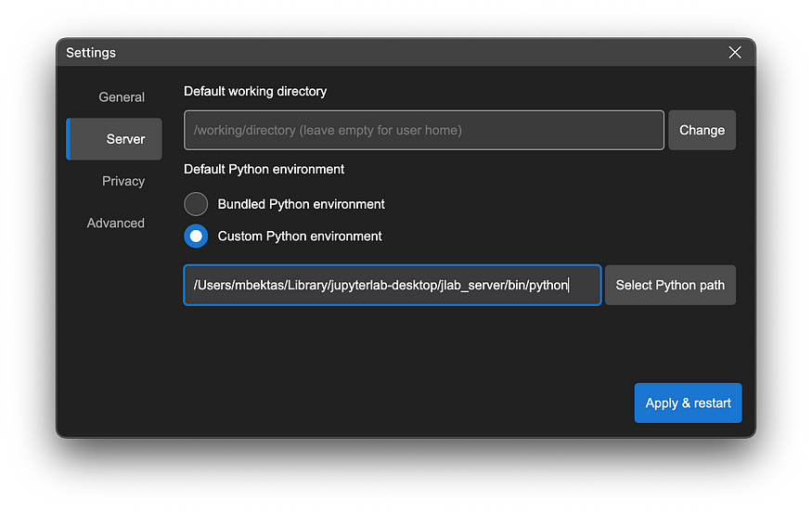This screenshot has height=512, width=812.
Task: Apply settings with Apply & restart
Action: pyautogui.click(x=688, y=403)
